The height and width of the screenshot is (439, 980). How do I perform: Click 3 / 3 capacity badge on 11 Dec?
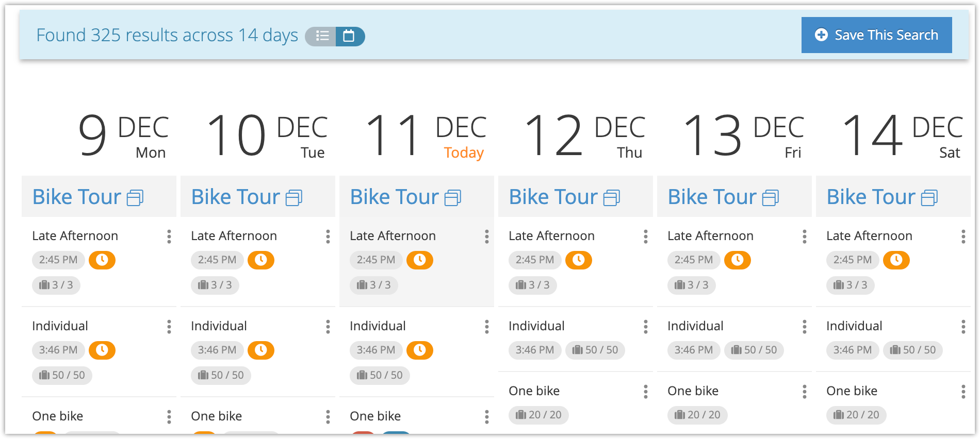pyautogui.click(x=374, y=285)
